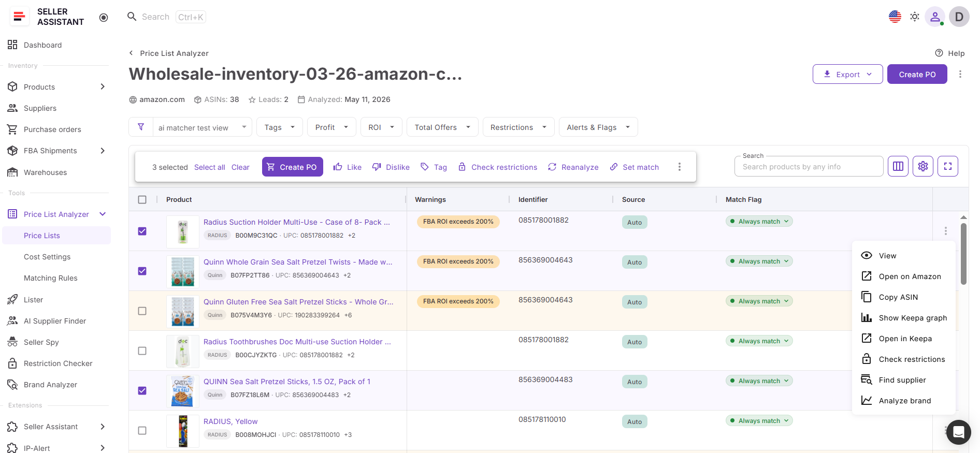980x453 pixels.
Task: Open the Help link
Action: [x=950, y=53]
